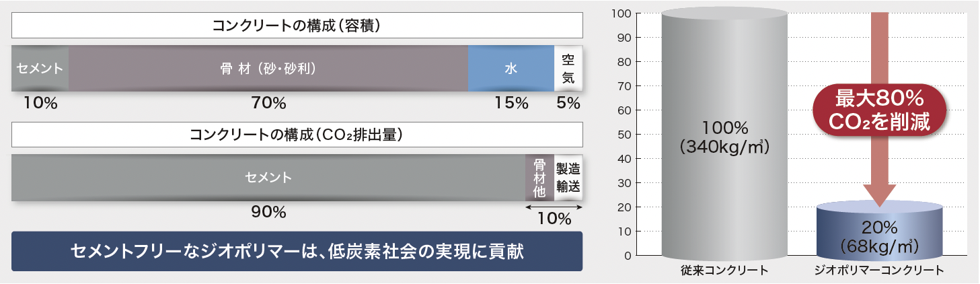Click the コンクリートの構成（CO₂排出量） title box
980x284 pixels.
297,134
